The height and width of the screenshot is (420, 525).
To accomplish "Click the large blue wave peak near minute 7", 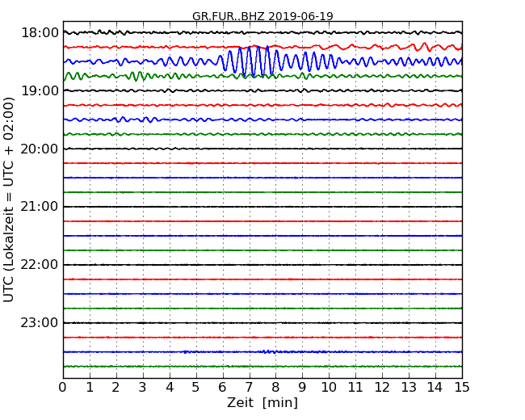I will (249, 61).
